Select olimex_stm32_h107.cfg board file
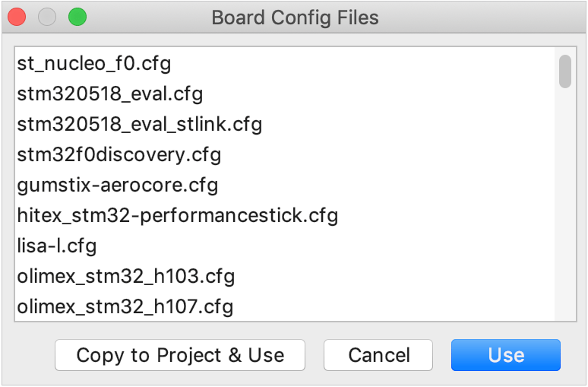 point(125,306)
